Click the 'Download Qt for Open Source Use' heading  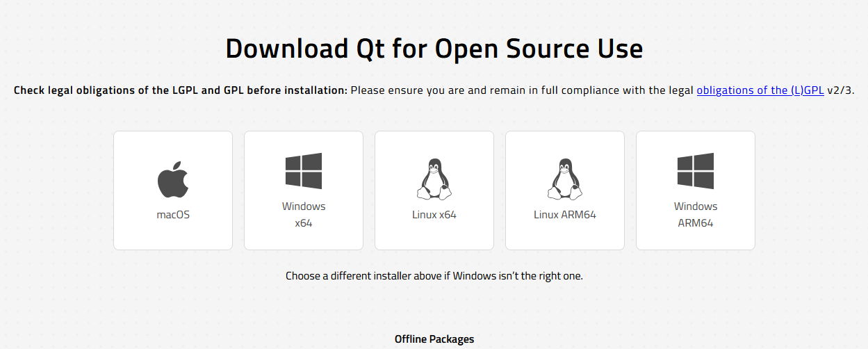click(x=434, y=49)
